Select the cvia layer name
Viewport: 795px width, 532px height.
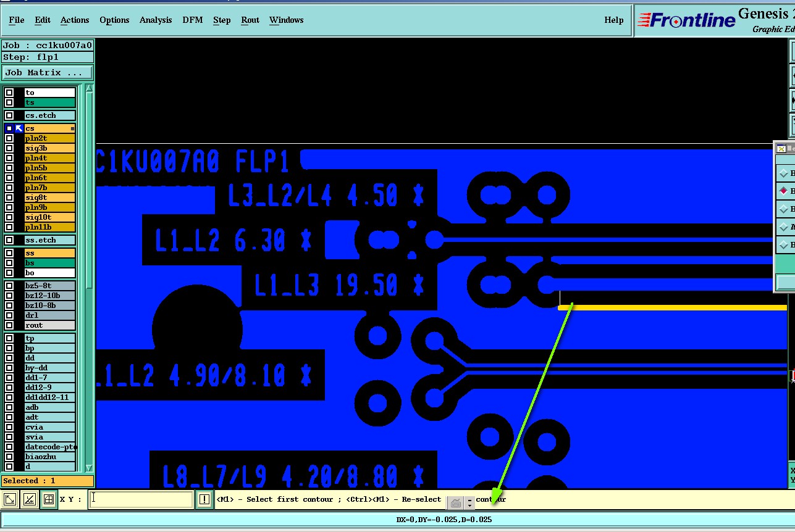49,427
